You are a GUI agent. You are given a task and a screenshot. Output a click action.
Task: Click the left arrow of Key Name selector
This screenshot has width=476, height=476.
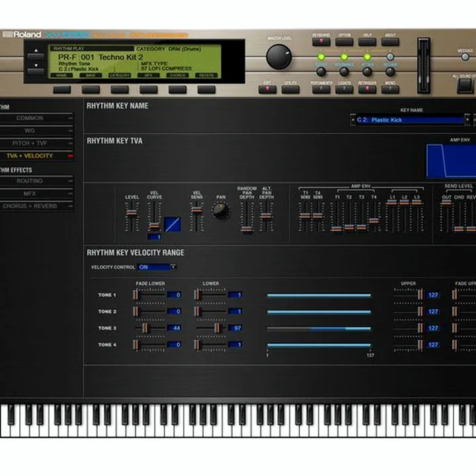[353, 120]
